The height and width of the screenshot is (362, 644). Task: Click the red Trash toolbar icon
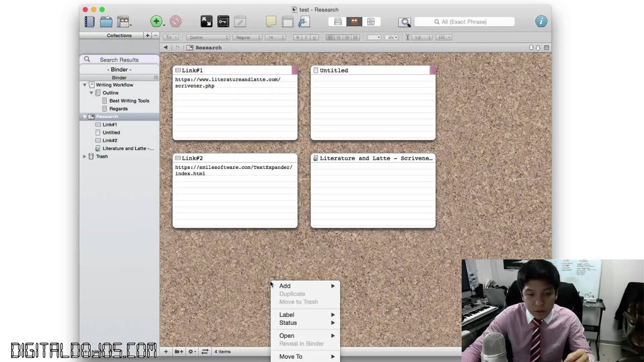(176, 22)
